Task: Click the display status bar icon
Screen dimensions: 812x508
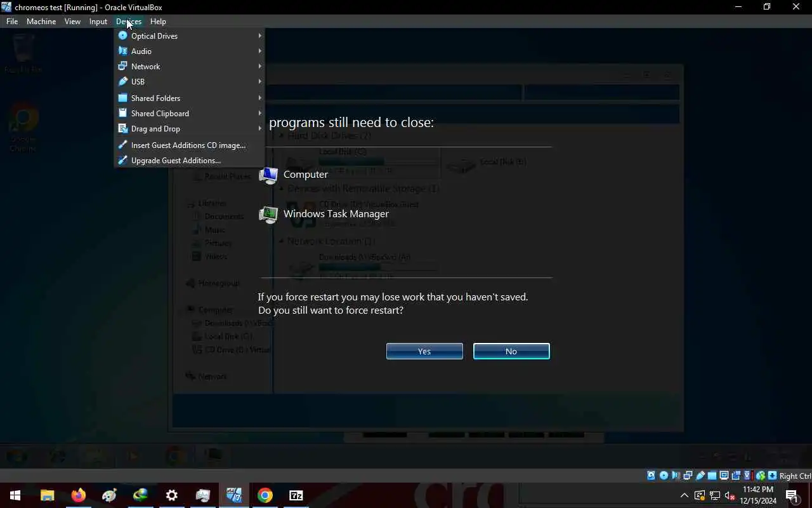Action: [724, 476]
